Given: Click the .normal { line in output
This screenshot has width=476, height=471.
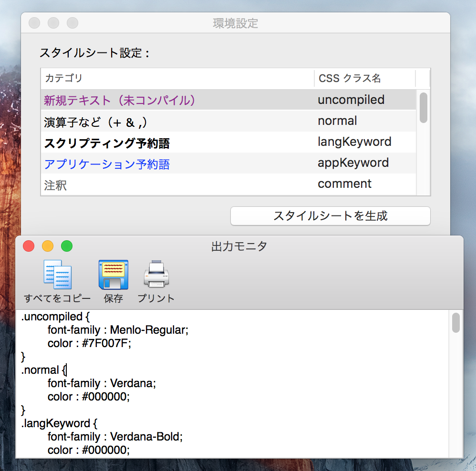Looking at the screenshot, I should 44,370.
